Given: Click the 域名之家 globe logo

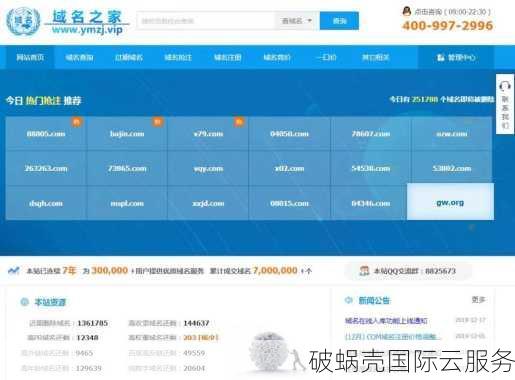Looking at the screenshot, I should click(x=23, y=21).
